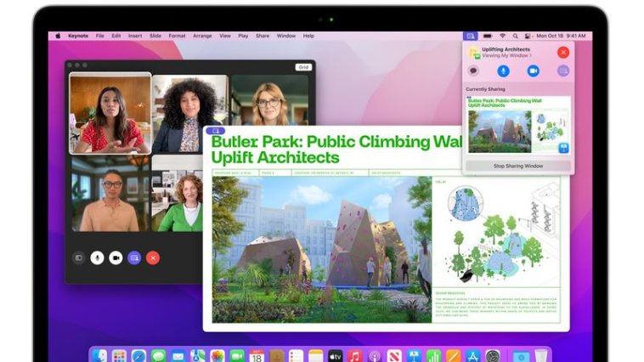The height and width of the screenshot is (362, 644).
Task: Open the Play menu
Action: pyautogui.click(x=243, y=37)
